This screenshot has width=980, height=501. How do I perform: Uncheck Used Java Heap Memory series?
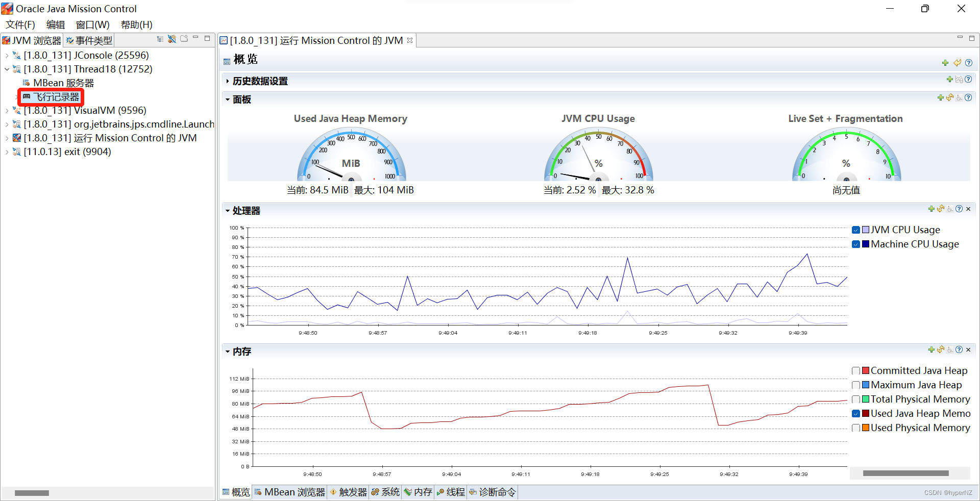point(856,414)
